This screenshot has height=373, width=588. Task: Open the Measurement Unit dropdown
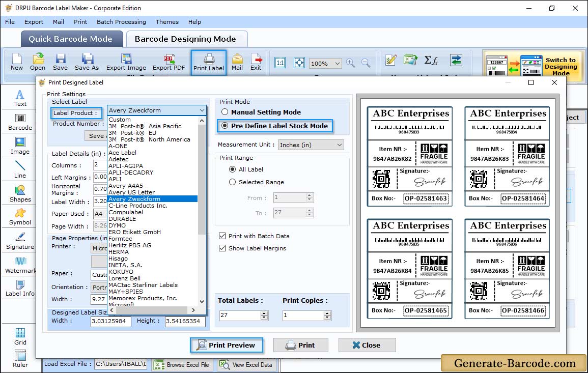(x=311, y=145)
